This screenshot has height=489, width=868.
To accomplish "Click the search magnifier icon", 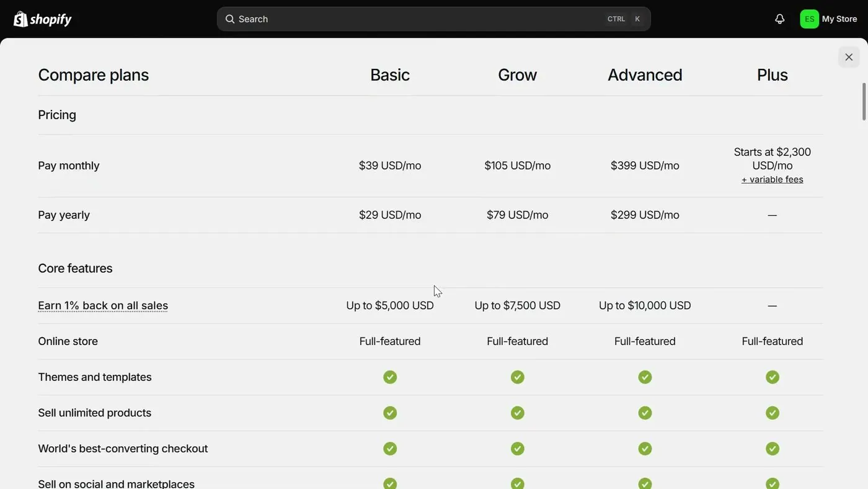I will (230, 19).
